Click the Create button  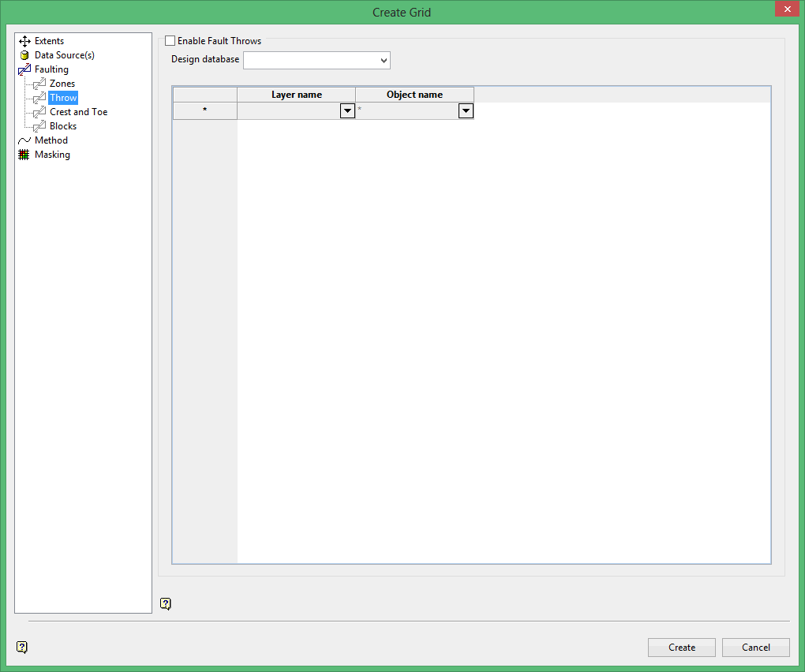(682, 648)
